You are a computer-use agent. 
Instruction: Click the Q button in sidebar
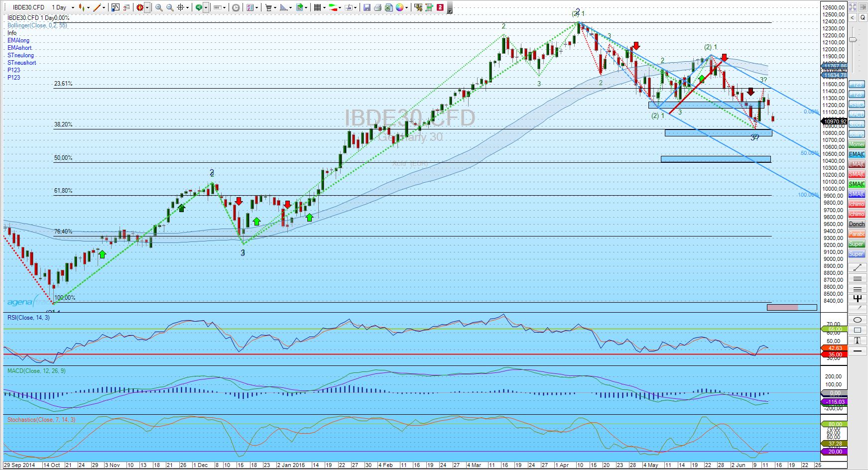pos(862,17)
